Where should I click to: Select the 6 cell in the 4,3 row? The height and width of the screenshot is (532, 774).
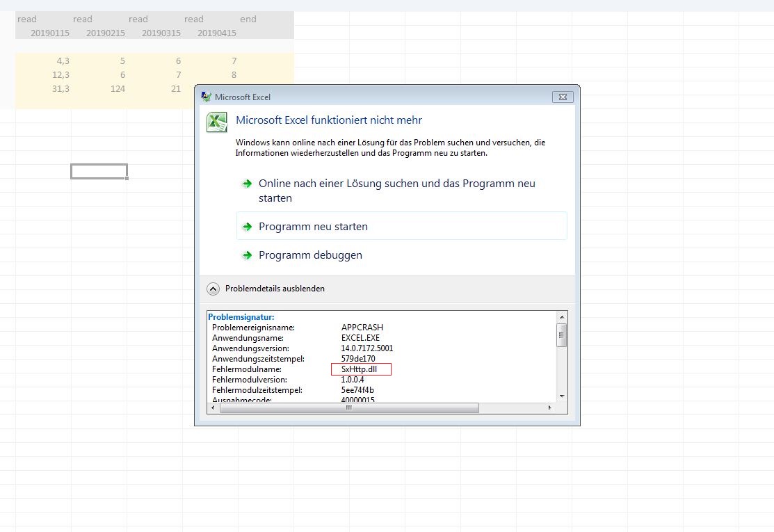tap(155, 61)
